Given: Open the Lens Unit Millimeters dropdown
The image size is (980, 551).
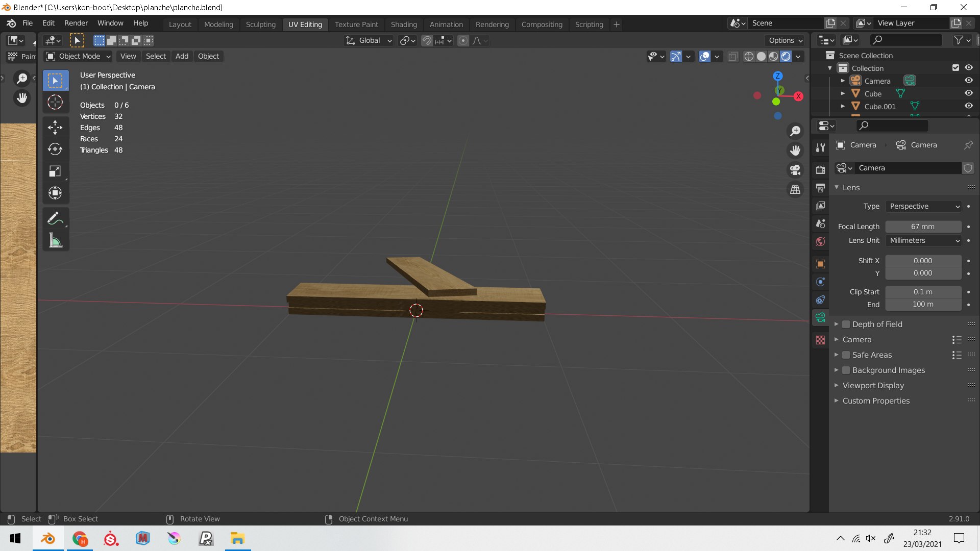Looking at the screenshot, I should point(923,240).
